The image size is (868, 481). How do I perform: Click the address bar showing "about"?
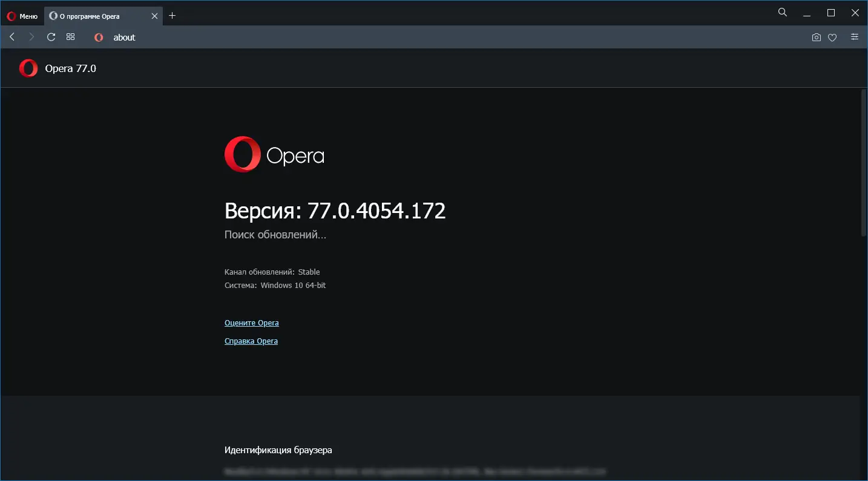point(124,37)
